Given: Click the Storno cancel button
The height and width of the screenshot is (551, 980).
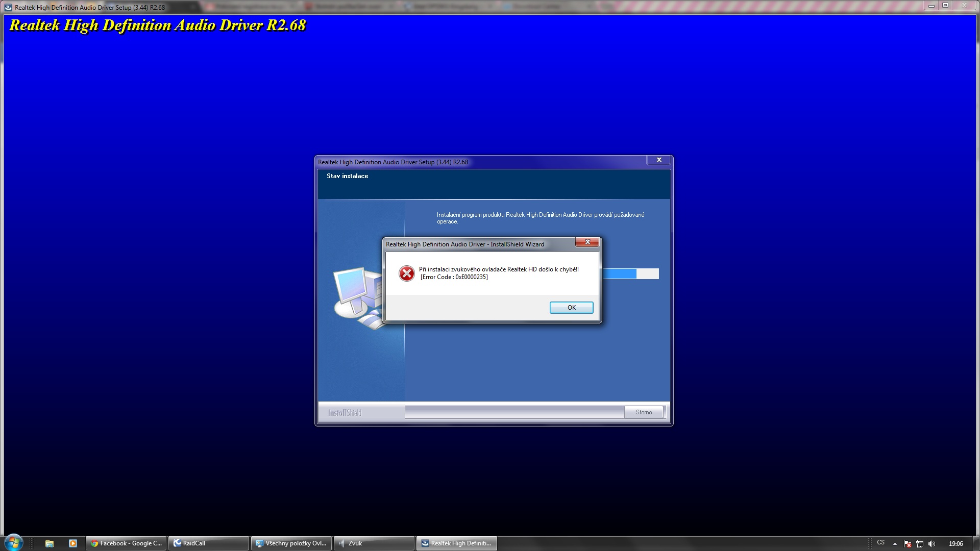Looking at the screenshot, I should coord(644,412).
